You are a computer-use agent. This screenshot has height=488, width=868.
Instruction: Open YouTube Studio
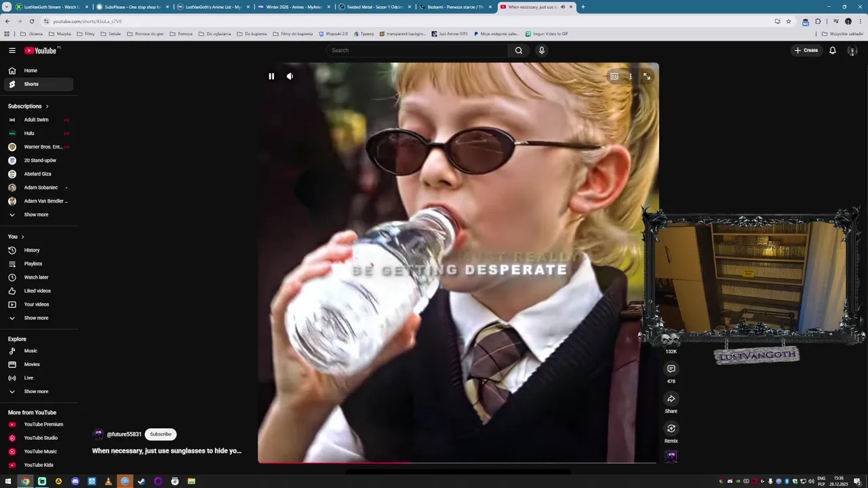pyautogui.click(x=39, y=438)
